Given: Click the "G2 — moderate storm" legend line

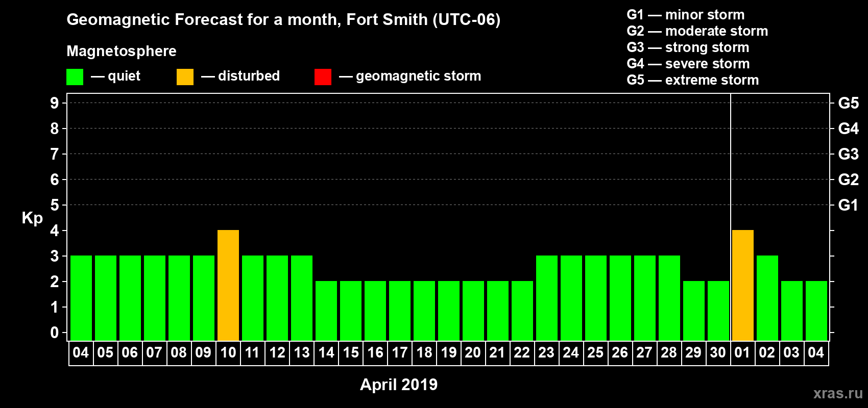Looking at the screenshot, I should point(697,31).
